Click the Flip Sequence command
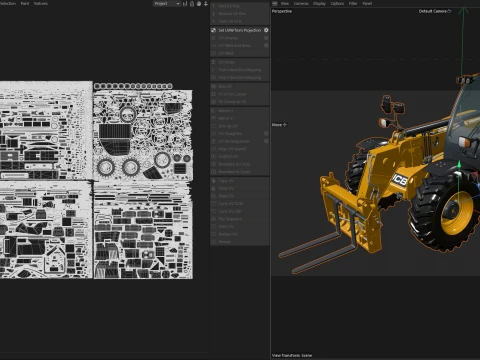Viewport: 480px width, 360px height. (x=230, y=219)
